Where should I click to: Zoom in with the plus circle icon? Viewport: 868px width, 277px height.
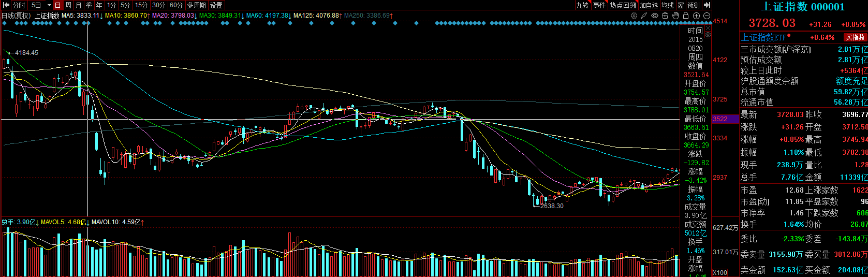[696, 16]
